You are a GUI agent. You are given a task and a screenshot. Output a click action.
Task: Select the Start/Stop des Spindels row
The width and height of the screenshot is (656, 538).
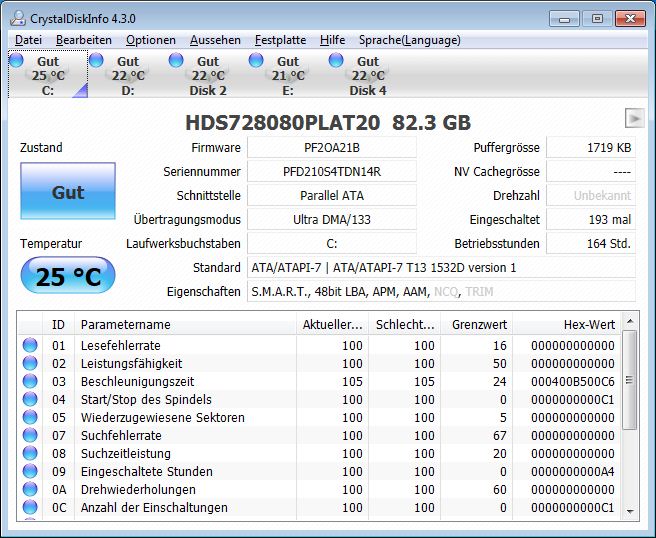[320, 400]
